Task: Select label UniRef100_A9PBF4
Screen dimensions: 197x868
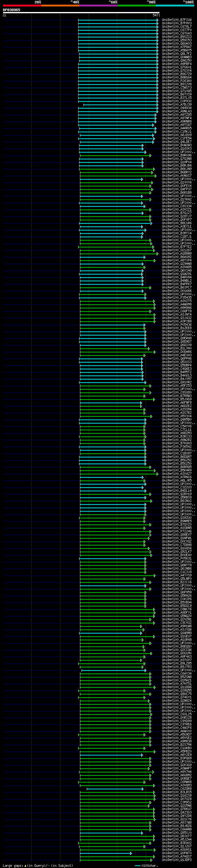Action: pos(176,64)
